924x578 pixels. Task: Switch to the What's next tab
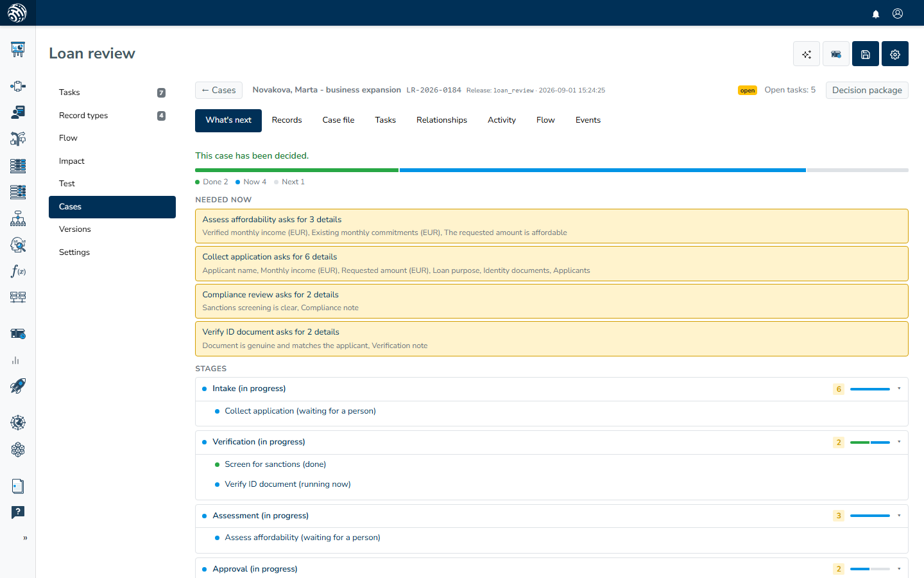pyautogui.click(x=228, y=120)
